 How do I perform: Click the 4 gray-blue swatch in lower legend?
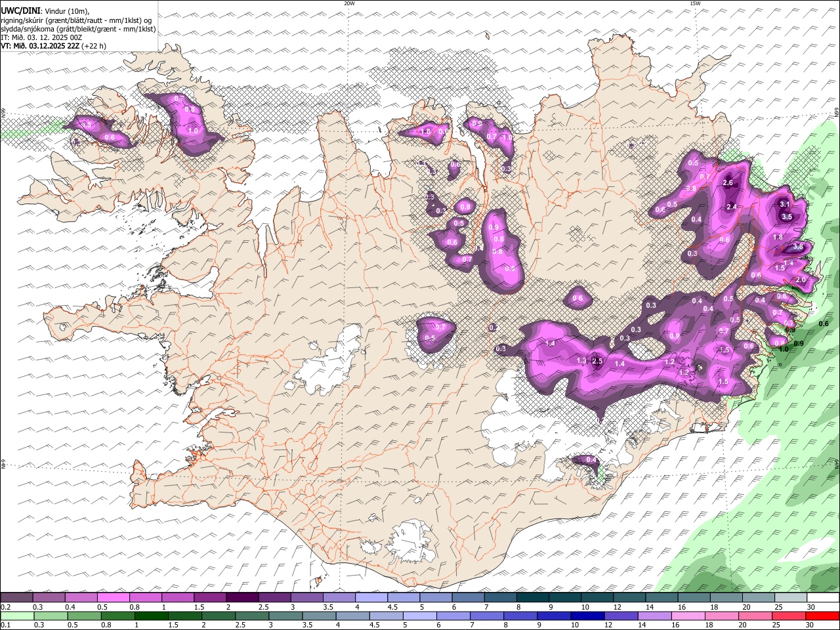click(352, 616)
